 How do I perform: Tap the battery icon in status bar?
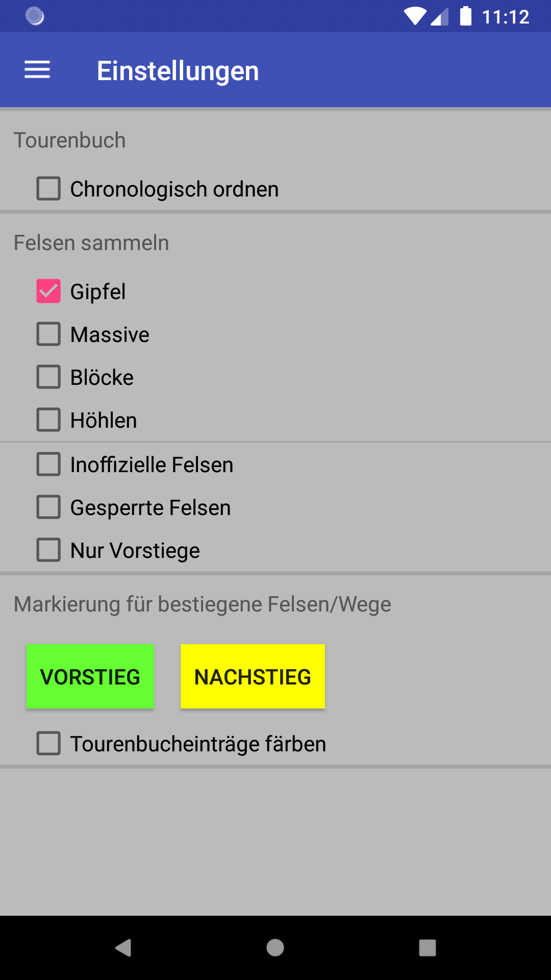point(465,16)
